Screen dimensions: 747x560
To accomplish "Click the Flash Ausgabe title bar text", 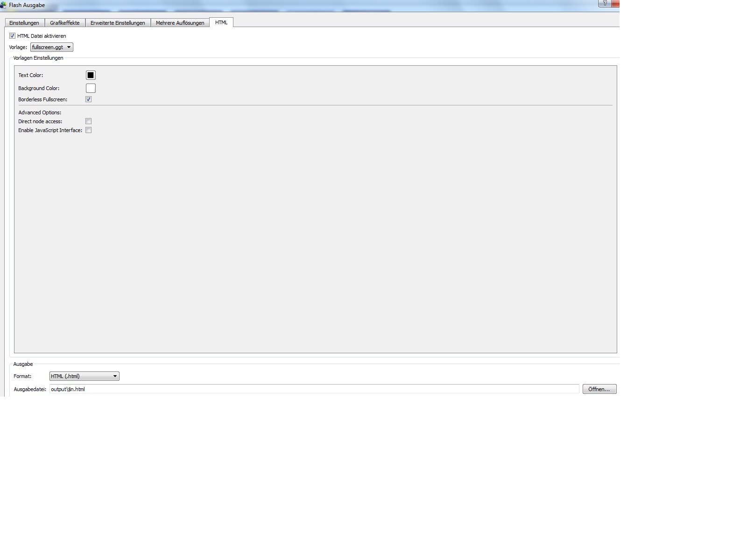I will click(27, 5).
